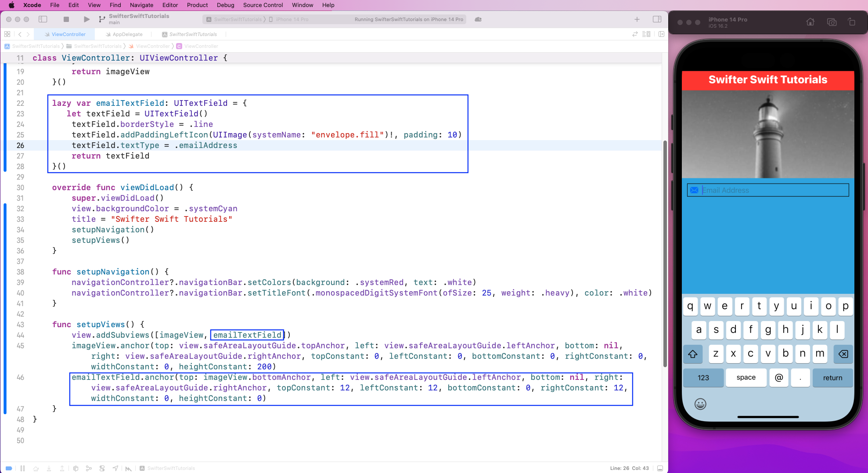This screenshot has height=473, width=868.
Task: Tap the period key on keyboard
Action: click(800, 378)
